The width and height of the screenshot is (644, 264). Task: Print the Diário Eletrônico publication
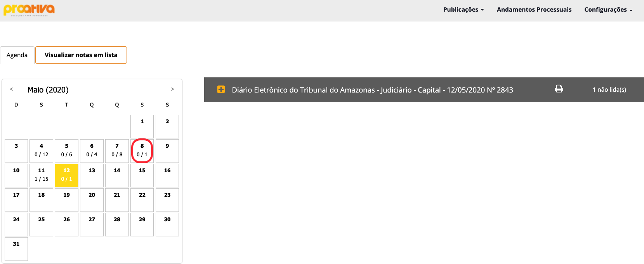click(x=559, y=89)
